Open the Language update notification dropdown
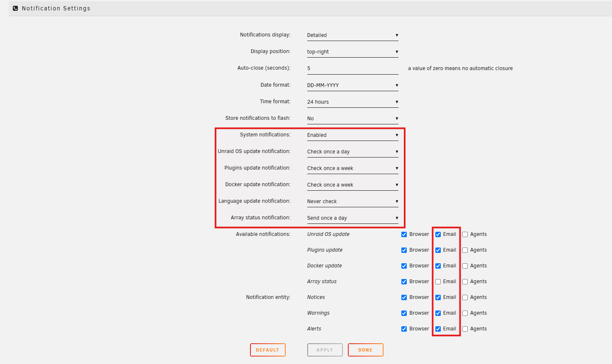 [352, 201]
